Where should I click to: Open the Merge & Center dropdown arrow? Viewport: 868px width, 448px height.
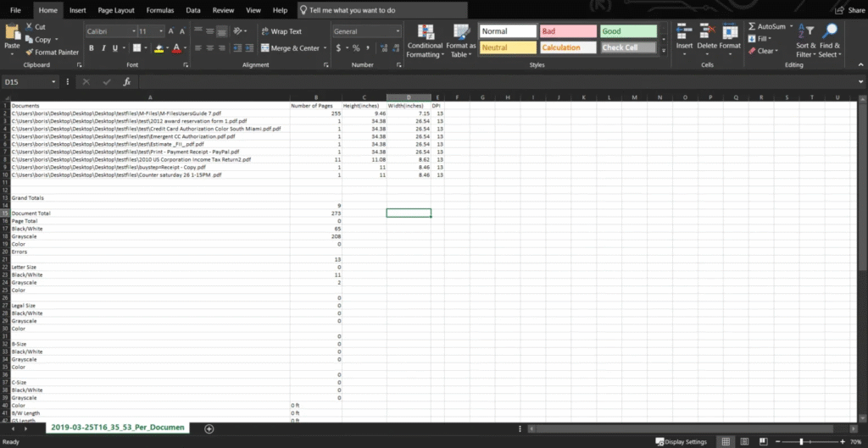326,48
